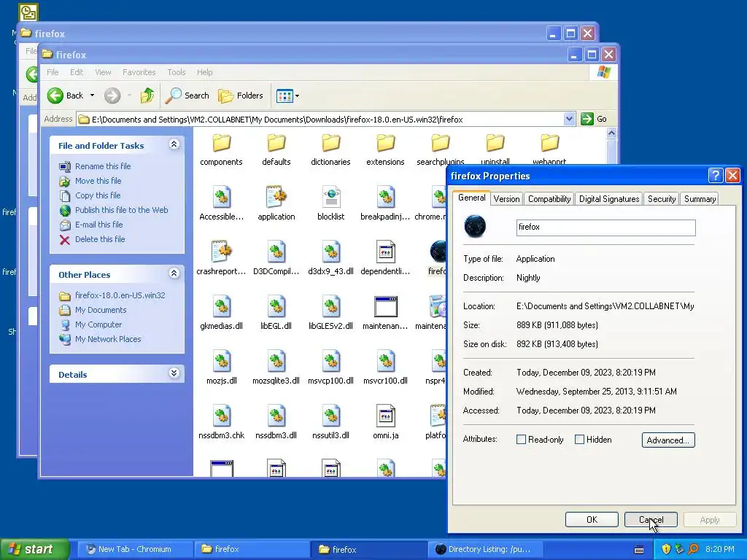Viewport: 747px width, 560px height.
Task: Open the Edit menu
Action: point(76,72)
